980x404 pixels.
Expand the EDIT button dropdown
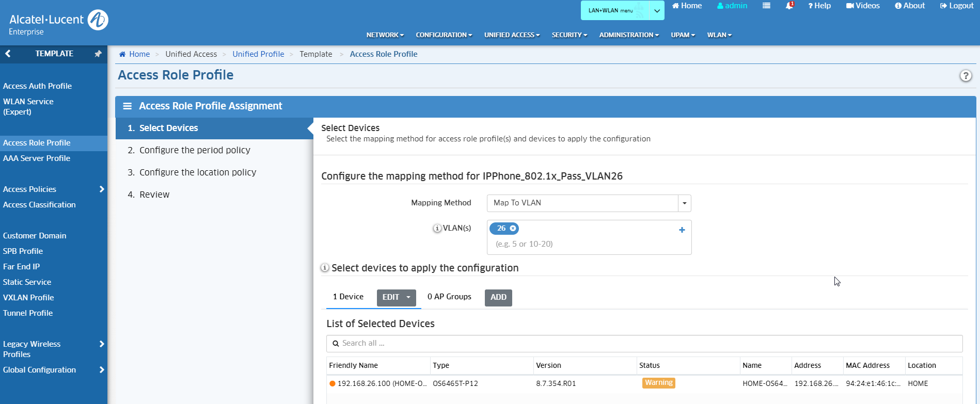click(x=408, y=298)
